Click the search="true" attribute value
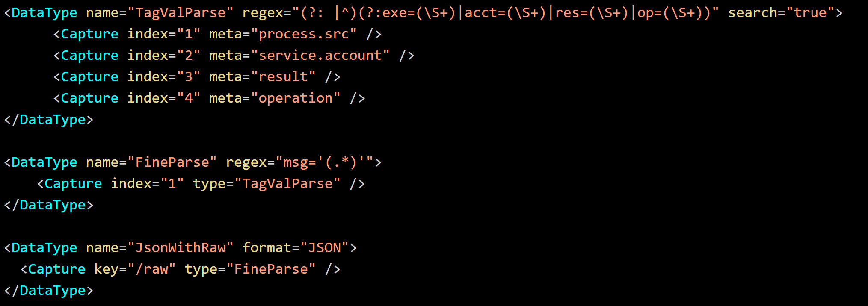This screenshot has width=868, height=306. point(810,13)
